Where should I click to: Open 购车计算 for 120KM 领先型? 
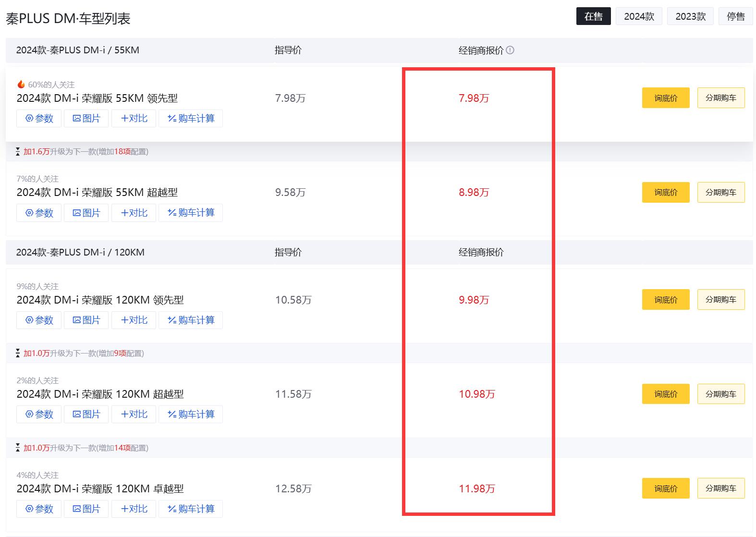pyautogui.click(x=191, y=320)
